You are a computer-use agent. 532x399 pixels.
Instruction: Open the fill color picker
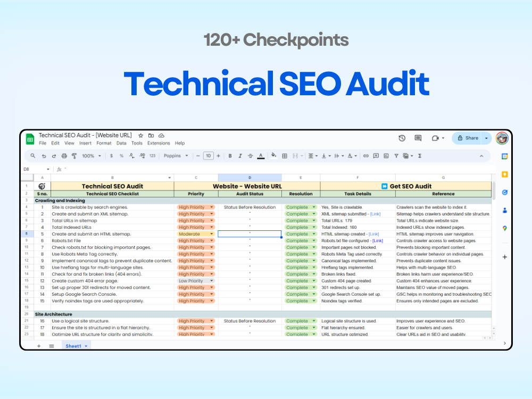tap(274, 156)
